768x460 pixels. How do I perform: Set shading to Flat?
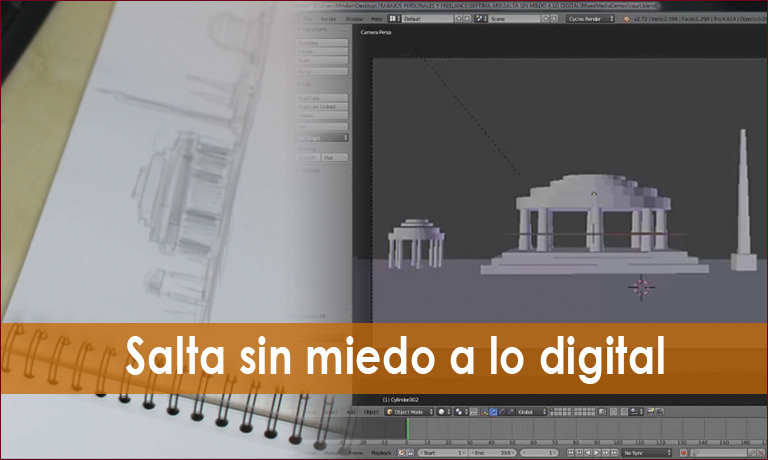pyautogui.click(x=335, y=158)
